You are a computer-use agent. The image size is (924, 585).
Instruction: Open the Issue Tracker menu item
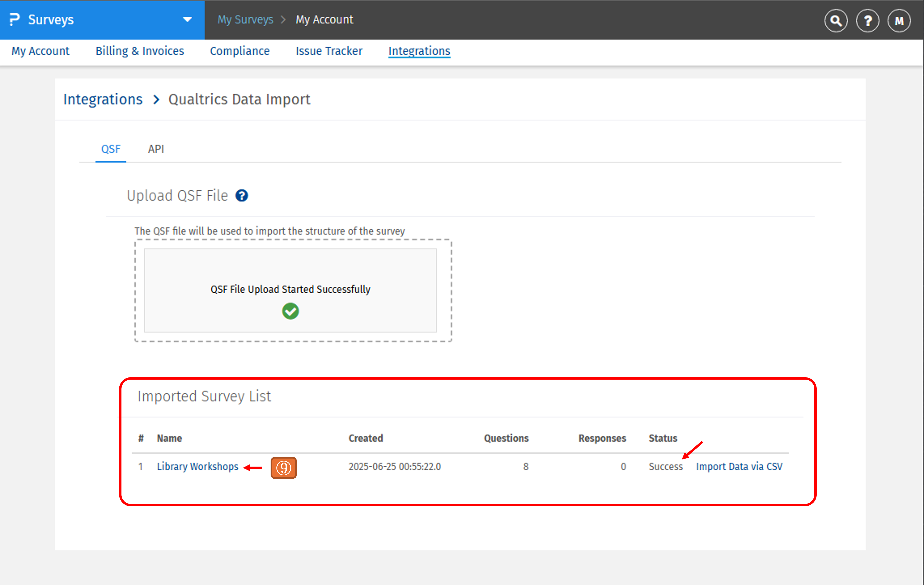coord(329,51)
